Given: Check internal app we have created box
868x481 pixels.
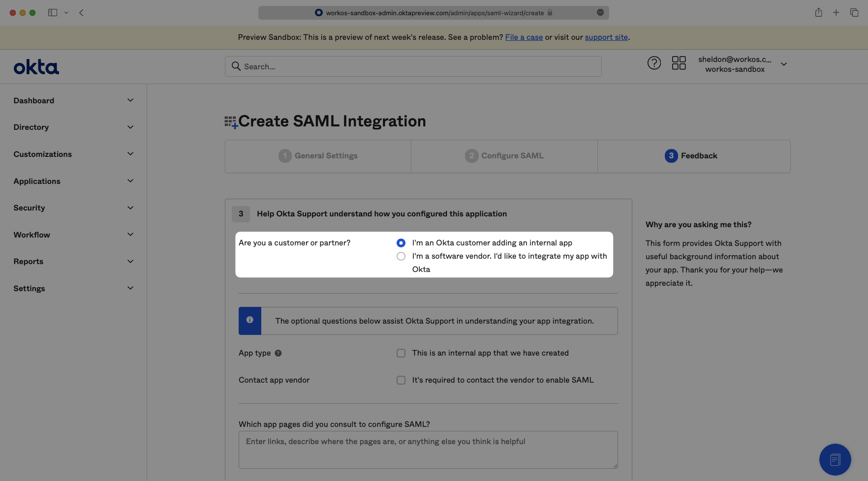Looking at the screenshot, I should click(x=401, y=353).
